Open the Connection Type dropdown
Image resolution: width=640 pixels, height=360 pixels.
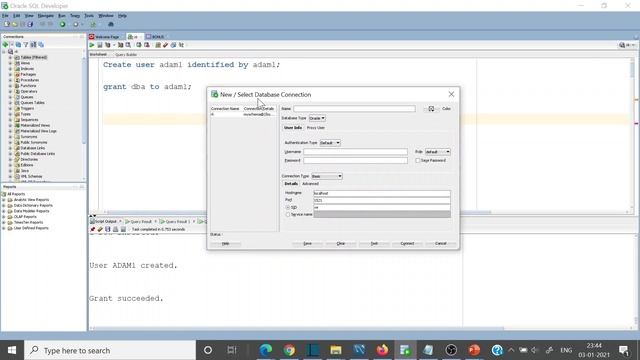(x=327, y=176)
